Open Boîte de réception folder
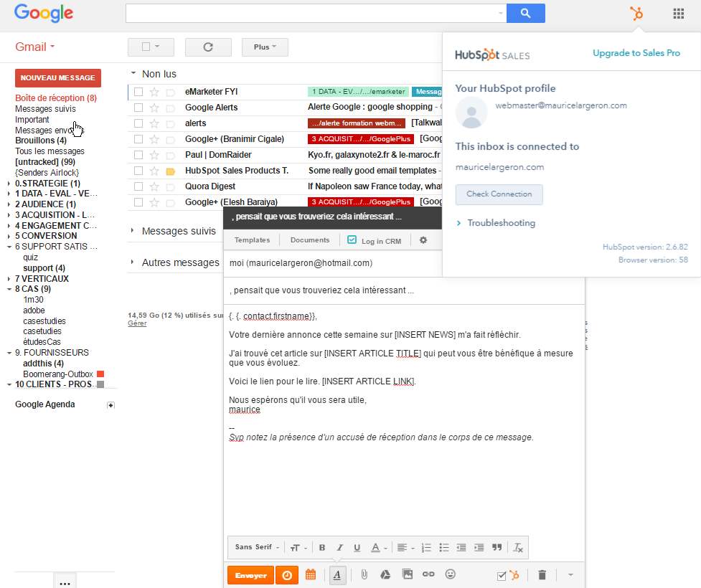 pyautogui.click(x=56, y=98)
